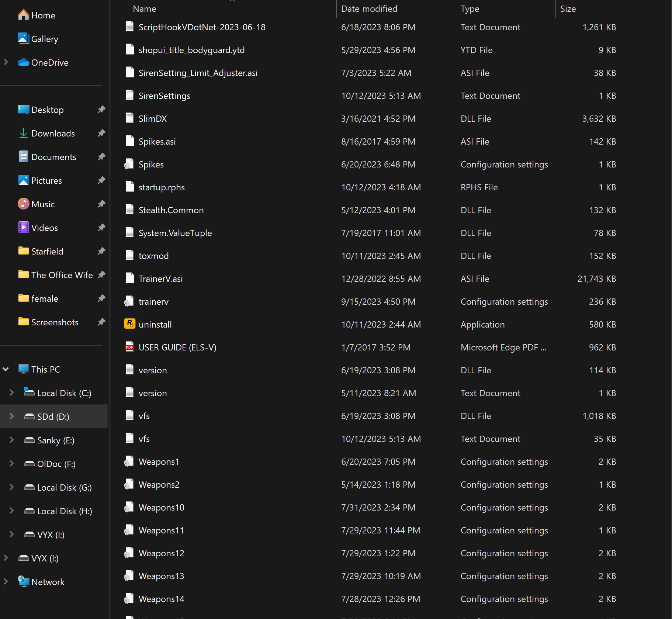Click the Downloads arrow icon
The image size is (672, 619).
23,133
